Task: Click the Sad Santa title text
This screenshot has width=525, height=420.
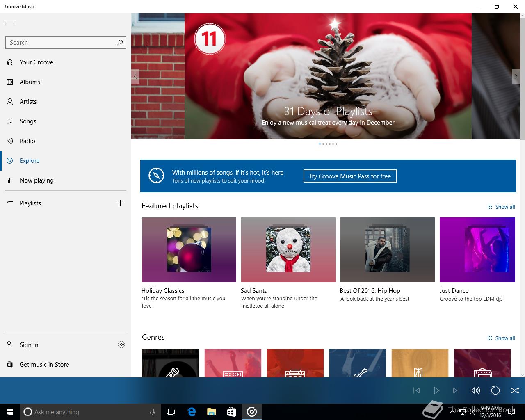Action: [x=254, y=290]
